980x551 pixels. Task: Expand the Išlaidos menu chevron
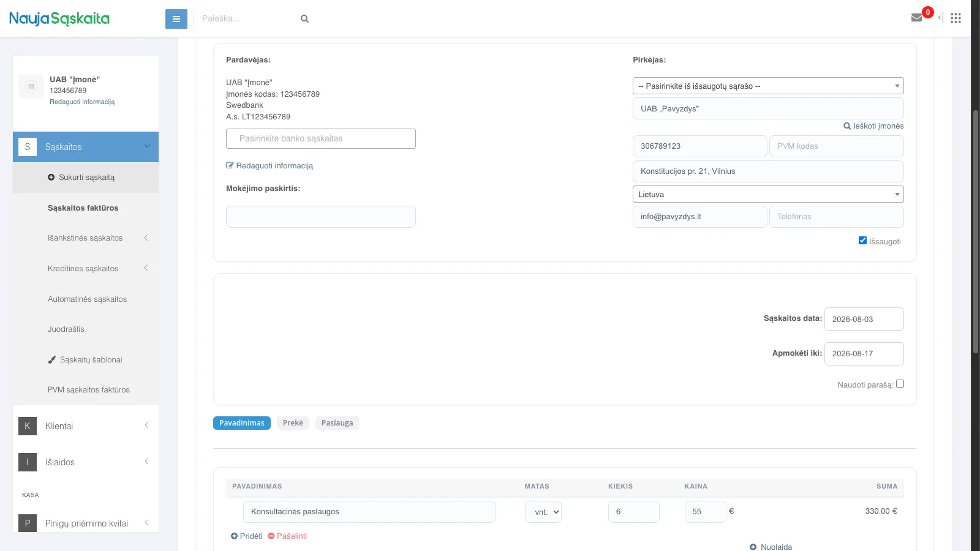click(x=146, y=462)
